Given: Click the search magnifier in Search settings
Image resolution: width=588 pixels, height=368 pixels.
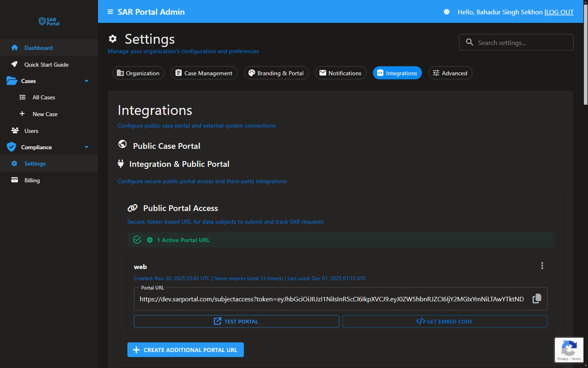Looking at the screenshot, I should tap(470, 42).
